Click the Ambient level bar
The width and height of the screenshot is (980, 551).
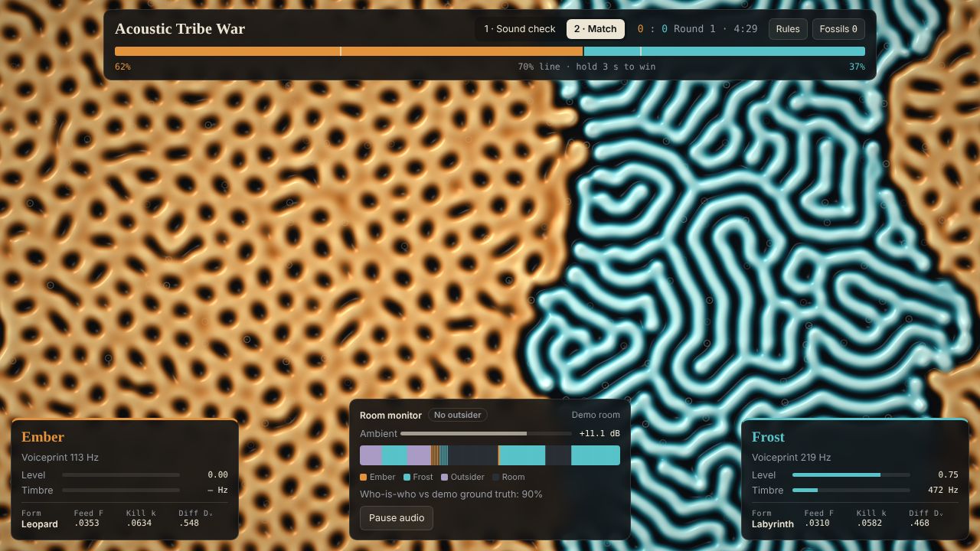pos(486,433)
